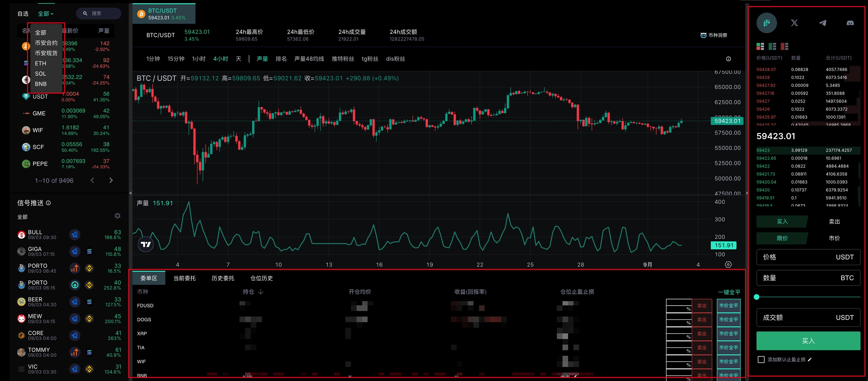
Task: Choose ETH from the filter dropdown list
Action: click(41, 63)
